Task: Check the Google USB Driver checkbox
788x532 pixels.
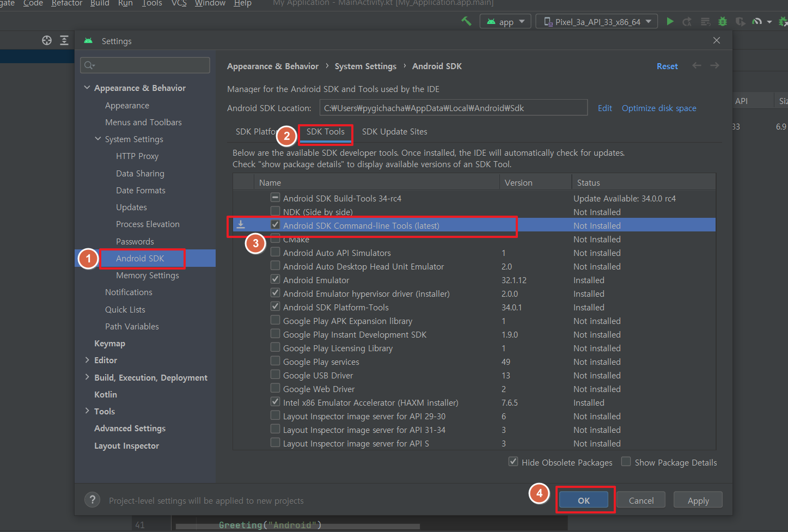Action: (276, 374)
